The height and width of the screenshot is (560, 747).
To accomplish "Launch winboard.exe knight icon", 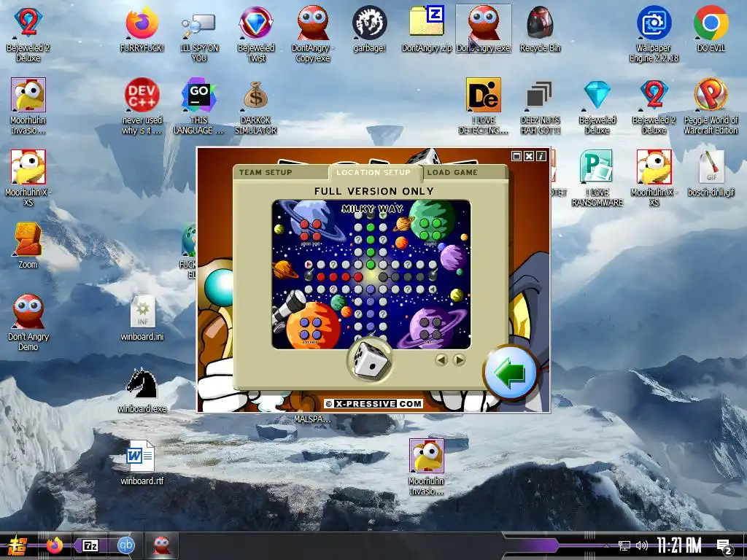I will coord(142,391).
